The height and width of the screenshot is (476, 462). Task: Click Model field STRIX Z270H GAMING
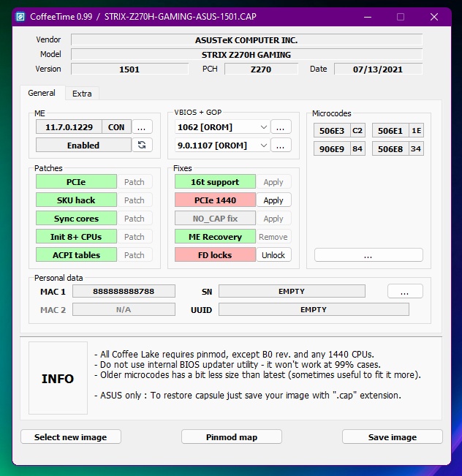[x=246, y=54]
